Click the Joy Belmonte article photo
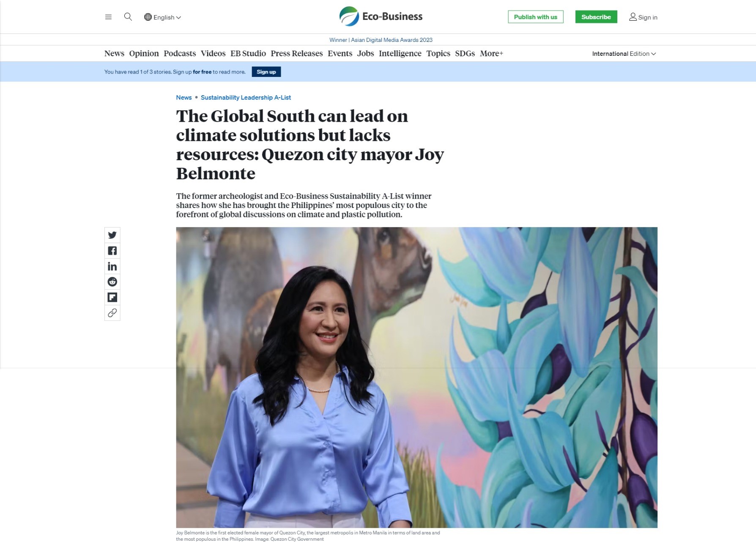 tap(416, 377)
